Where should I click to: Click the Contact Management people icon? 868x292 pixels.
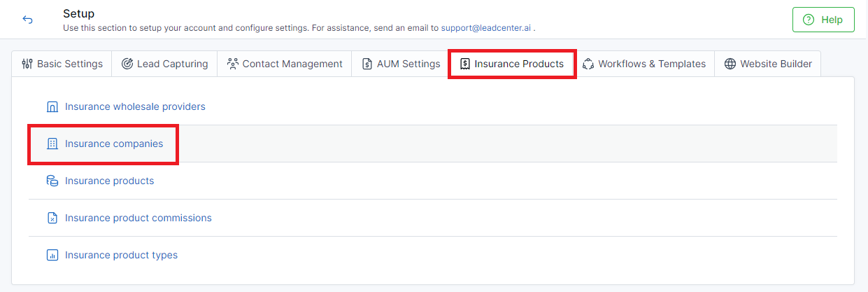tap(233, 64)
